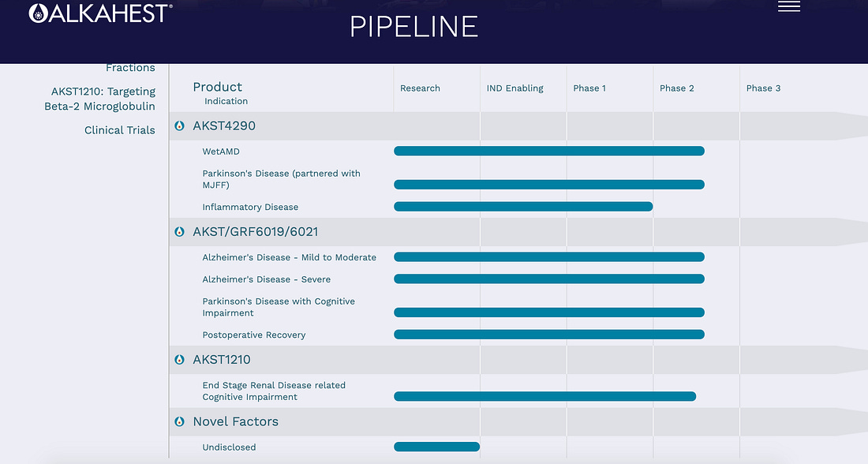Click the Phase 2 column header
This screenshot has width=868, height=464.
pos(676,88)
